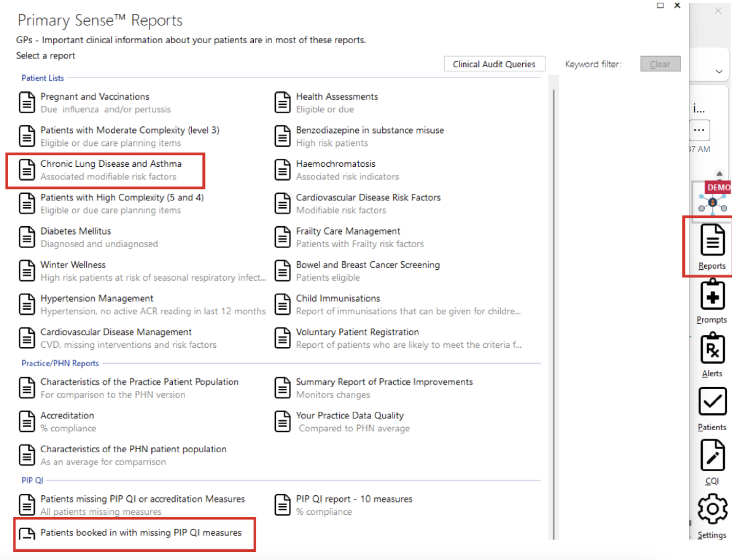Click Voluntary Patient Registration document icon

tap(283, 338)
